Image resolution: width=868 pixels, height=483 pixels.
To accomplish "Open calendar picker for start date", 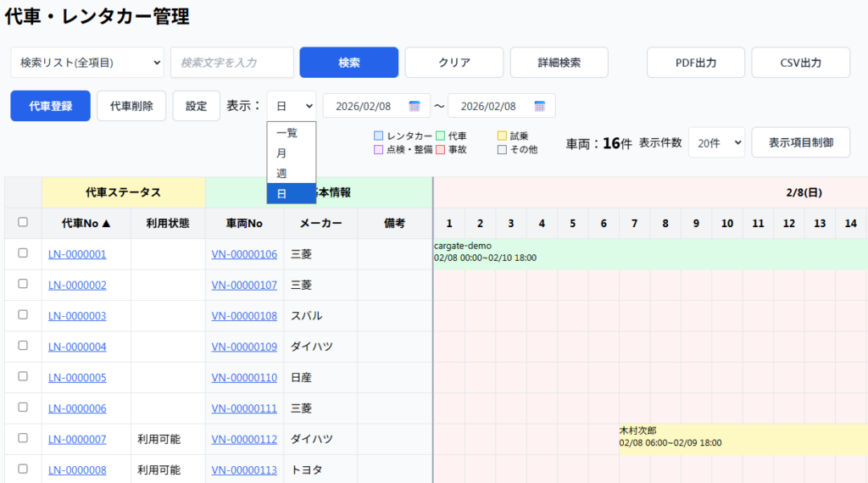I will (415, 106).
